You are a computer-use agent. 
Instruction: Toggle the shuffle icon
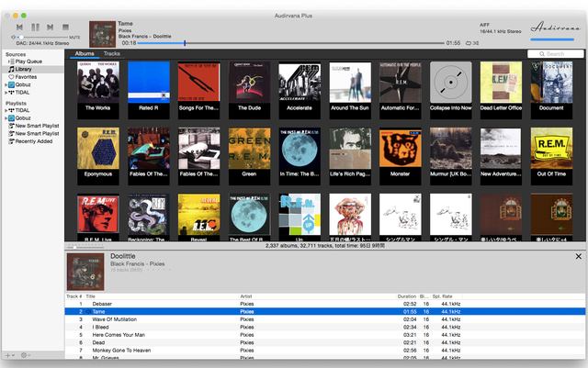click(475, 43)
